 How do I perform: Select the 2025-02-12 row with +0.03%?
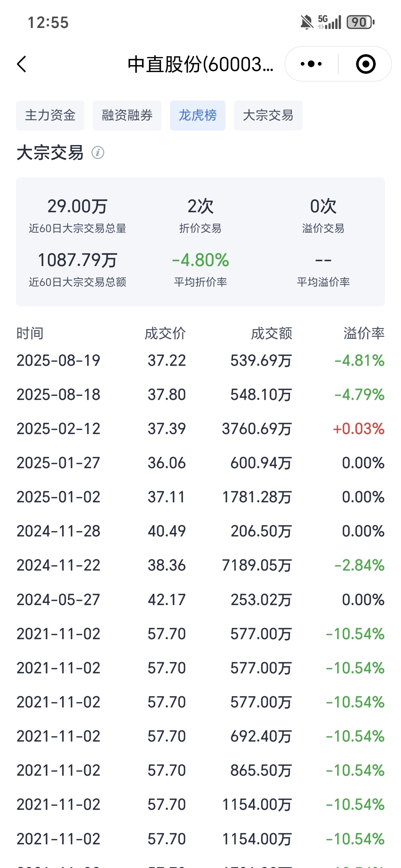[200, 429]
